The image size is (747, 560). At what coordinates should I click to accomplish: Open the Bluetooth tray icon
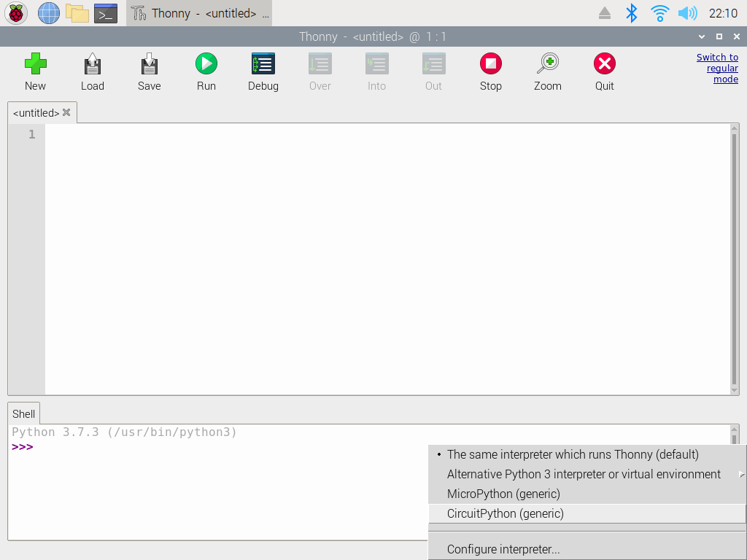click(632, 13)
